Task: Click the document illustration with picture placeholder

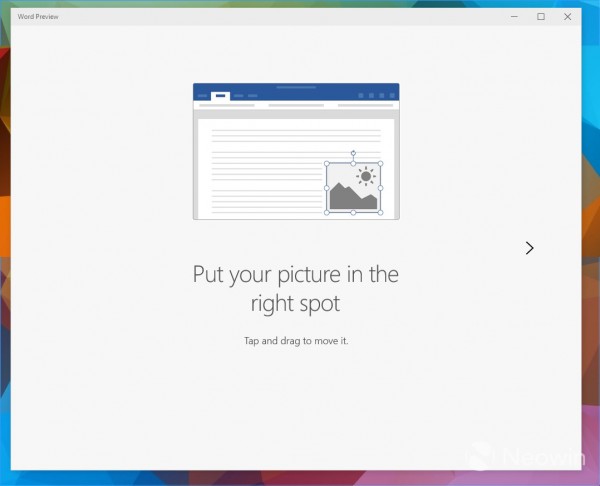Action: point(296,151)
